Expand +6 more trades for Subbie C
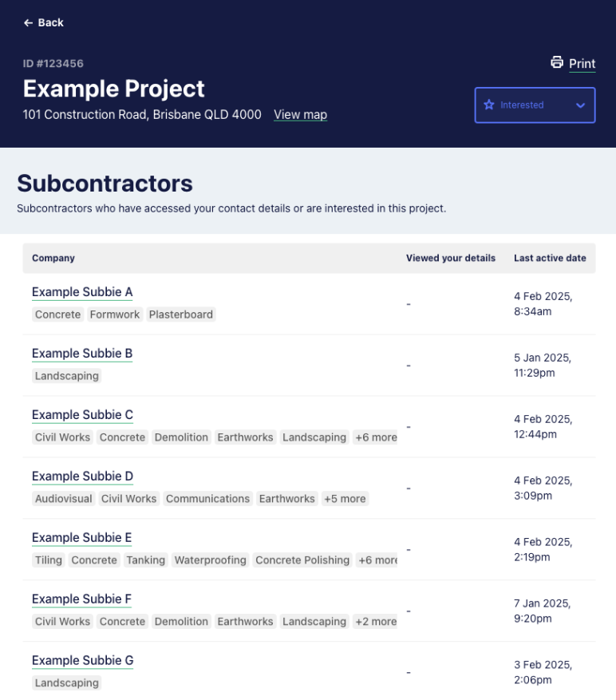Viewport: 616px width, 700px height. [x=376, y=437]
